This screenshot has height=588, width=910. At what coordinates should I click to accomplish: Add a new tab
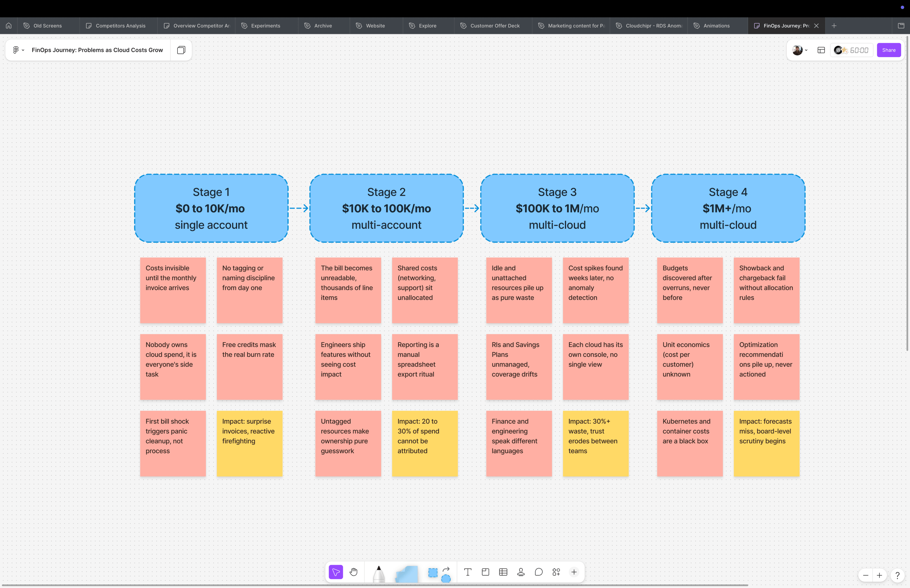coord(834,26)
